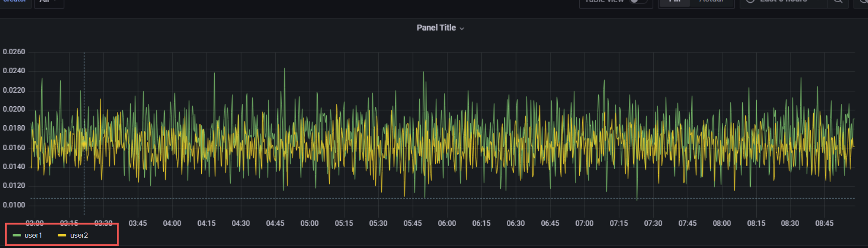Click the 08:45 x-axis time label
This screenshot has height=248, width=868.
(824, 223)
